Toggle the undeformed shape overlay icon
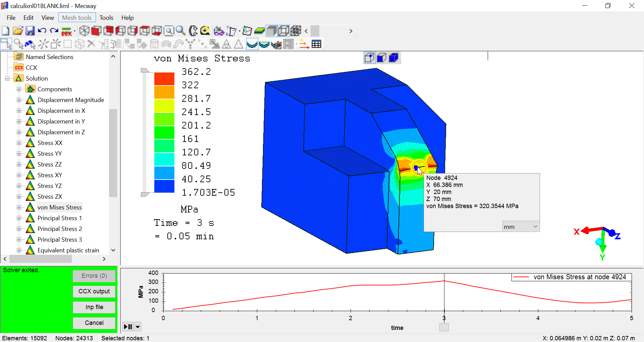644x342 pixels. click(x=264, y=44)
